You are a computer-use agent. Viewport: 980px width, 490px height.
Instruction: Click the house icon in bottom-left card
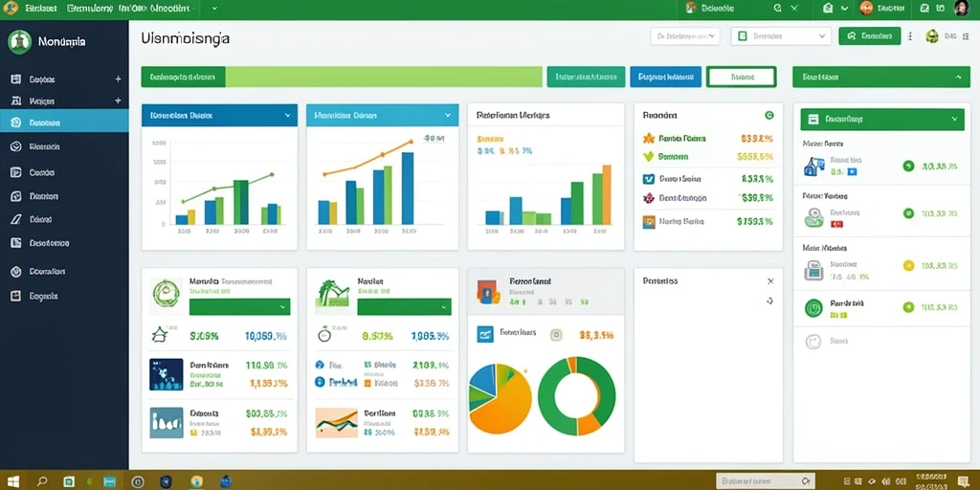click(x=159, y=334)
